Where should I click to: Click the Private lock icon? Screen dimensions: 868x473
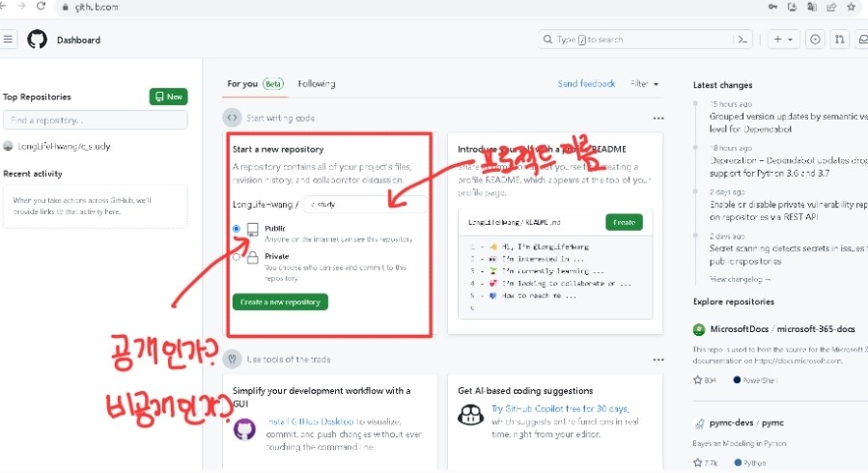coord(252,257)
